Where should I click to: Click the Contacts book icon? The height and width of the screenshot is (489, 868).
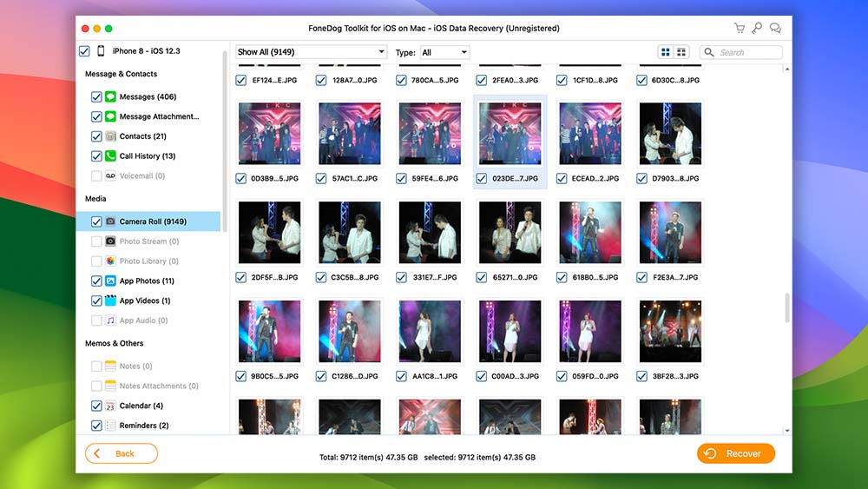[110, 136]
